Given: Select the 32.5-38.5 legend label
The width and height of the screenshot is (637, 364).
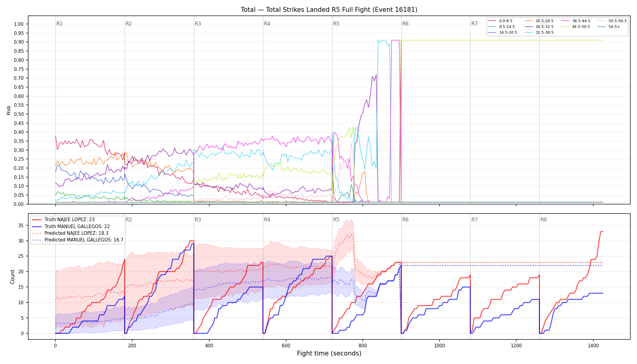Looking at the screenshot, I should (544, 32).
